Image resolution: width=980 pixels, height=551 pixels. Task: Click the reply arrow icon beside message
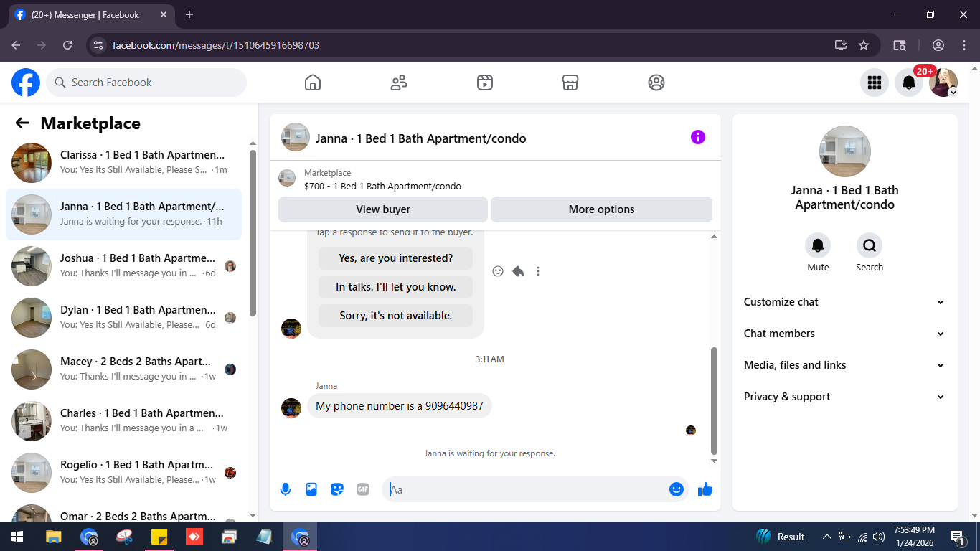518,271
